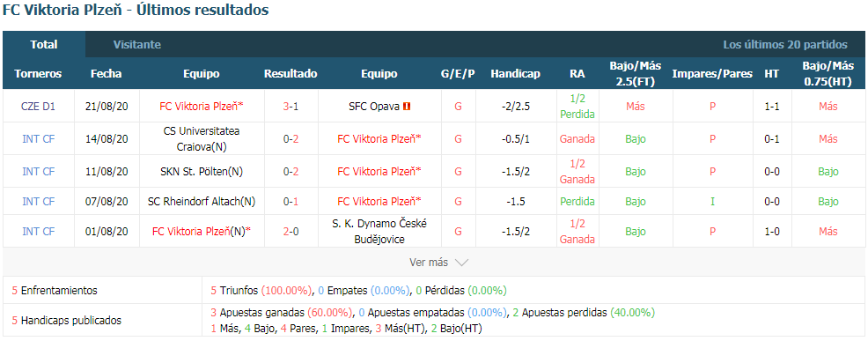This screenshot has width=868, height=341.
Task: Click the red card icon beside SFC Opava
Action: tap(407, 107)
